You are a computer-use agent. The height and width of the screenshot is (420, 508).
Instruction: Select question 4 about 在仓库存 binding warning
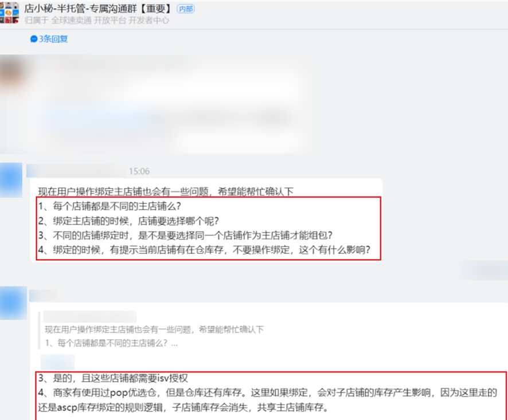point(204,250)
